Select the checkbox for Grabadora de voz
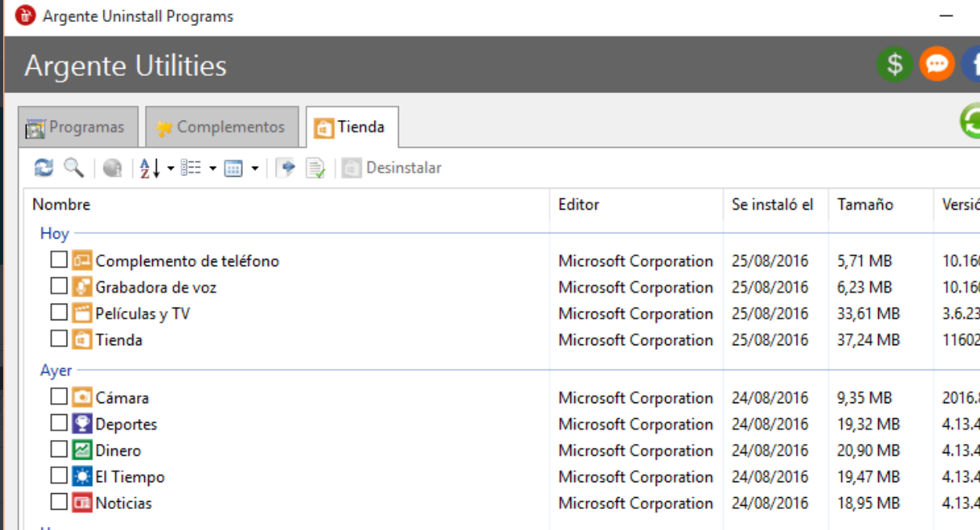980x530 pixels. (x=59, y=286)
